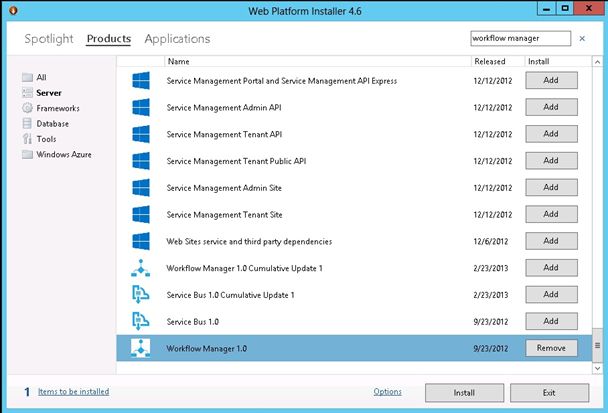This screenshot has height=413, width=608.
Task: Add Service Management Admin Site
Action: click(x=551, y=187)
